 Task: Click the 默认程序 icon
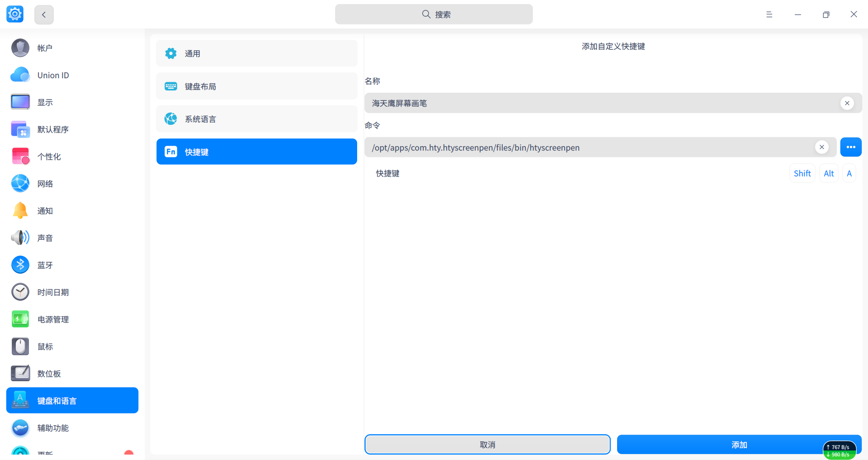click(x=20, y=129)
